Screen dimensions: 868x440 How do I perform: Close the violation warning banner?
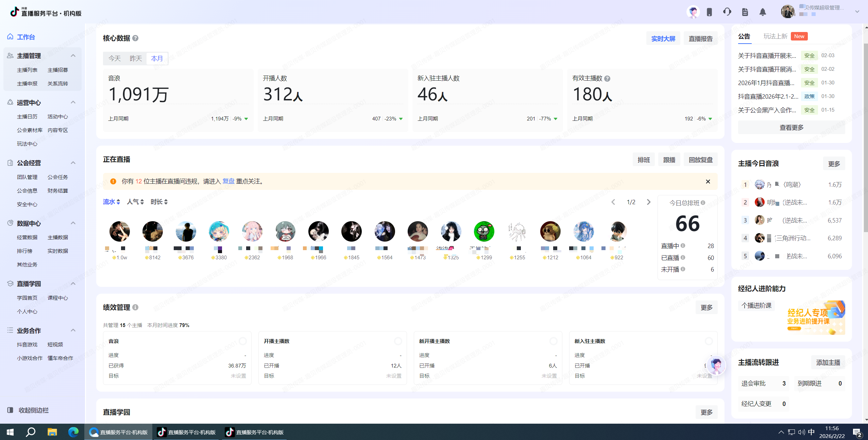point(708,181)
